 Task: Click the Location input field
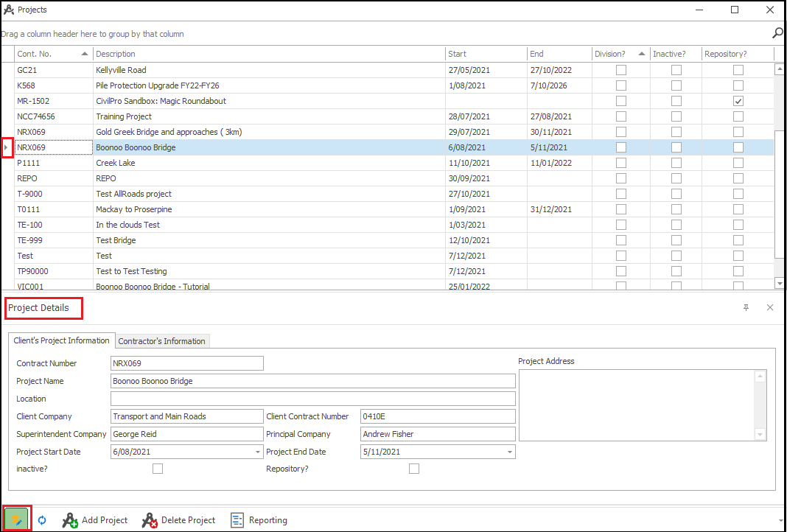312,399
